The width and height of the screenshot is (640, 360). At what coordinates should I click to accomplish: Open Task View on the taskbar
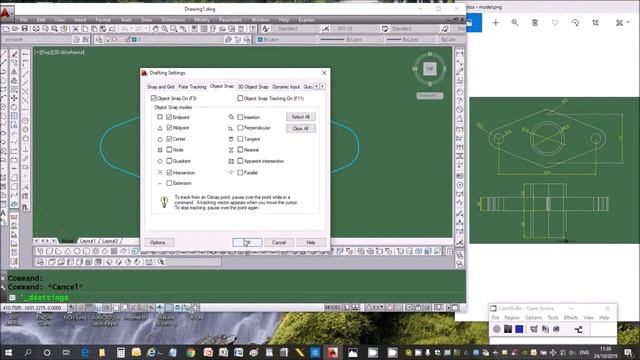pyautogui.click(x=66, y=352)
